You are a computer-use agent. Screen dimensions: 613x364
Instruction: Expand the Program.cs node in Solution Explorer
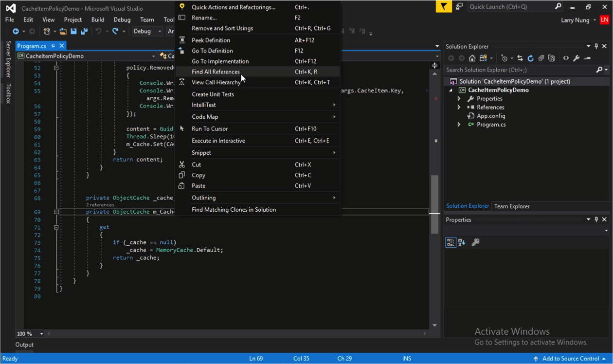[x=459, y=125]
